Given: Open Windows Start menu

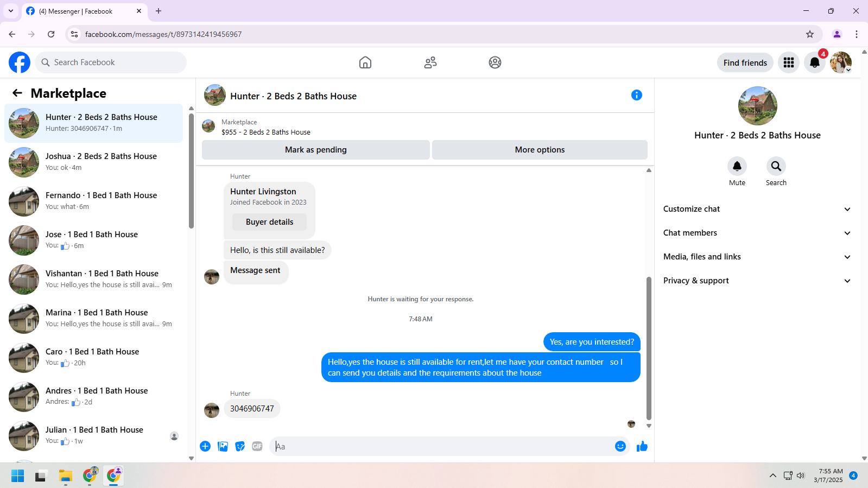Looking at the screenshot, I should [17, 476].
